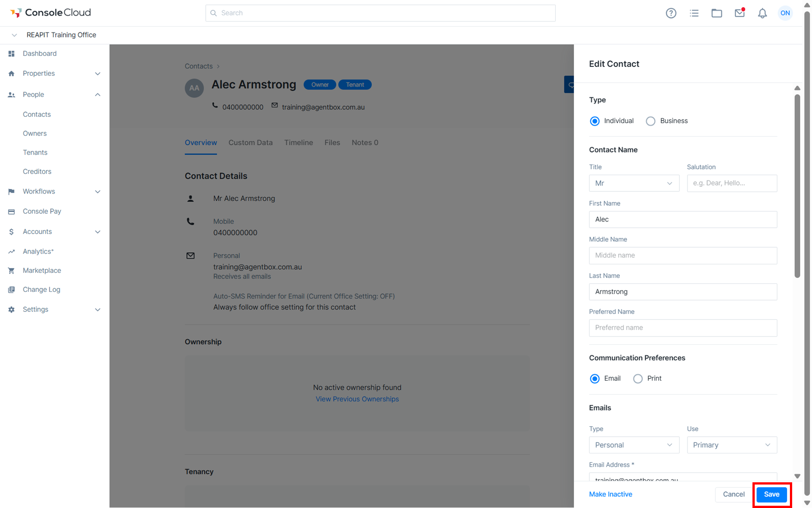Click the Marketplace cart icon
The height and width of the screenshot is (508, 812).
[x=12, y=271]
